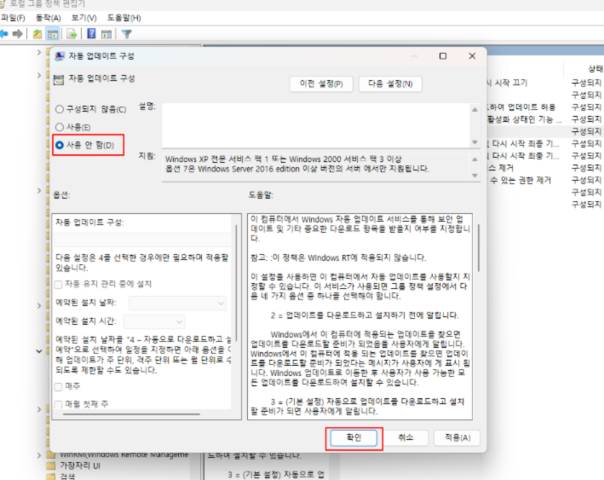Confirm with the 확인 button
The height and width of the screenshot is (480, 604).
point(354,438)
